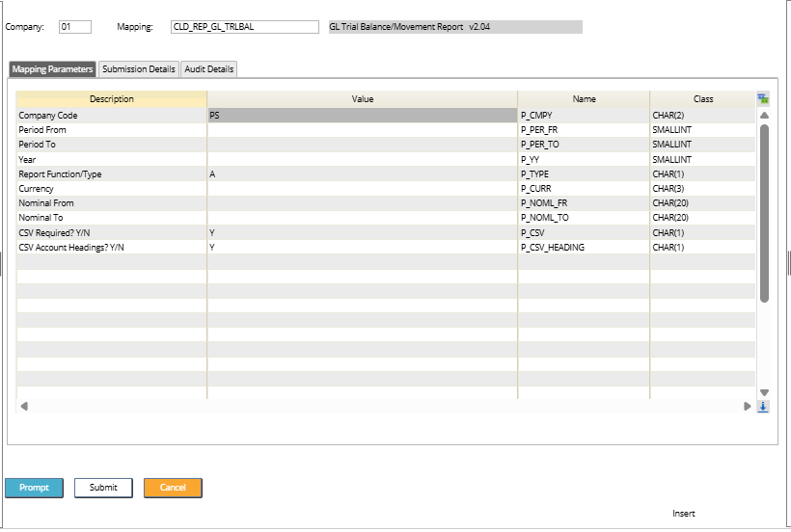791x532 pixels.
Task: Click the Company input field
Action: (74, 27)
